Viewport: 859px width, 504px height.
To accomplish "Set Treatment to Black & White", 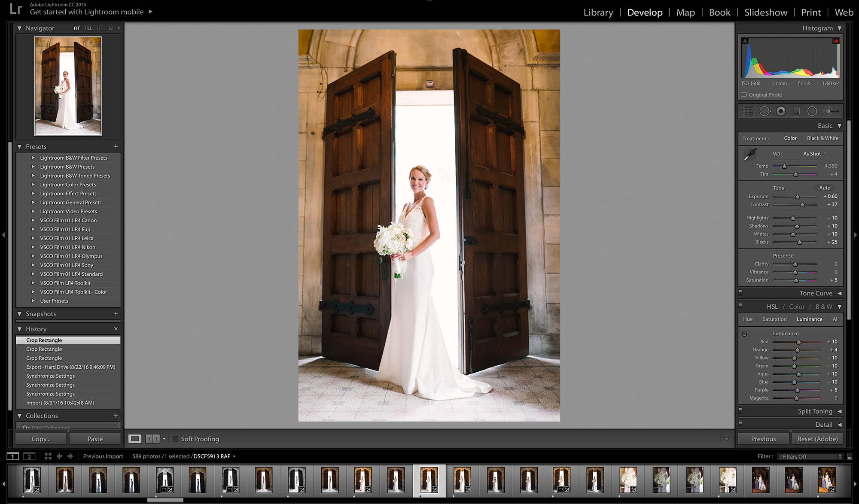I will 822,138.
